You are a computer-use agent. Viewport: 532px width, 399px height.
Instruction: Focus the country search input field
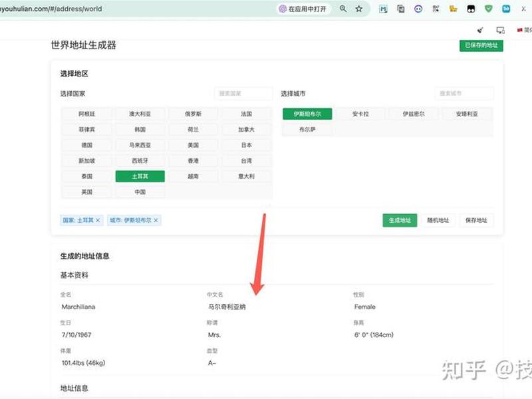[243, 93]
